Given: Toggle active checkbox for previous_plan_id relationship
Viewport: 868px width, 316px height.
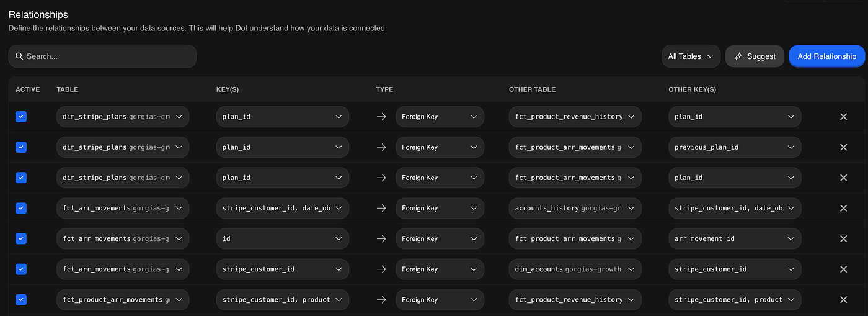Looking at the screenshot, I should (x=21, y=147).
